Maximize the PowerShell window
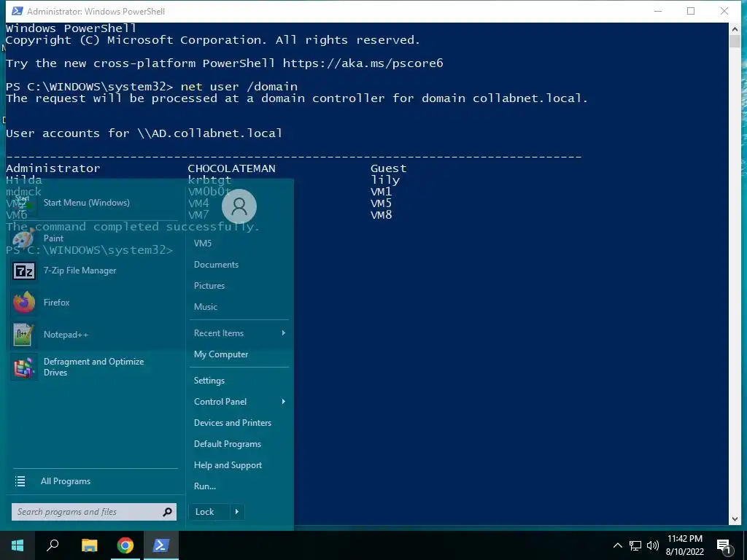747x560 pixels. pos(691,11)
